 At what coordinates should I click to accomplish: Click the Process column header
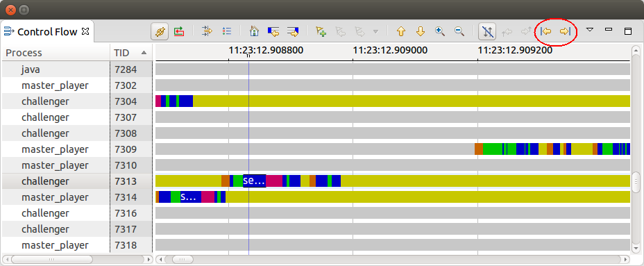coord(56,53)
